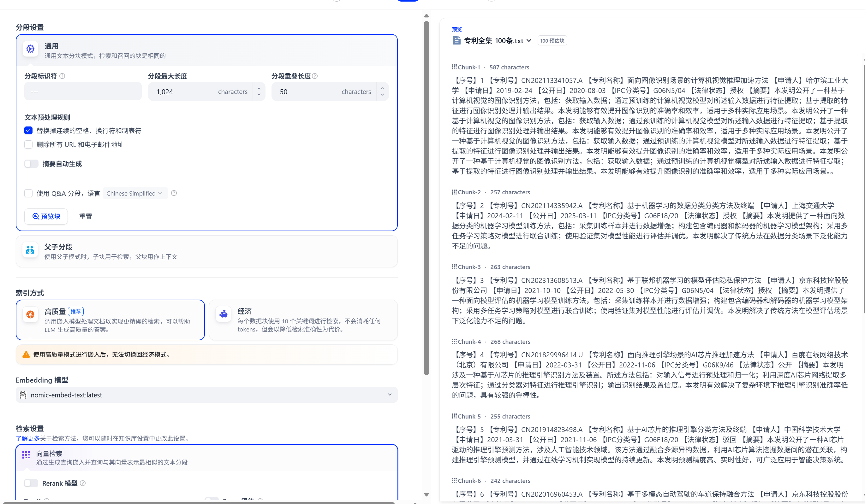The image size is (865, 504).
Task: Click the nomic-embed-text model icon
Action: click(23, 395)
